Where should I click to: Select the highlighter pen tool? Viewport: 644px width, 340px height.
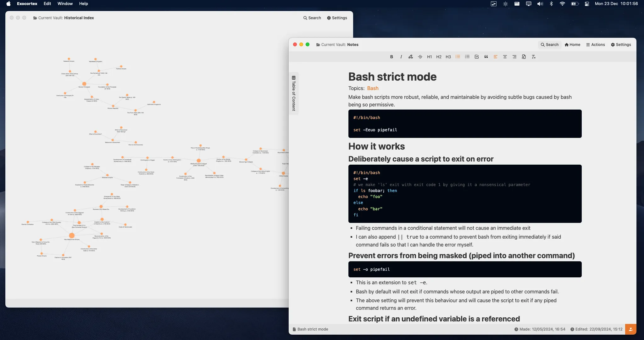[x=411, y=57]
